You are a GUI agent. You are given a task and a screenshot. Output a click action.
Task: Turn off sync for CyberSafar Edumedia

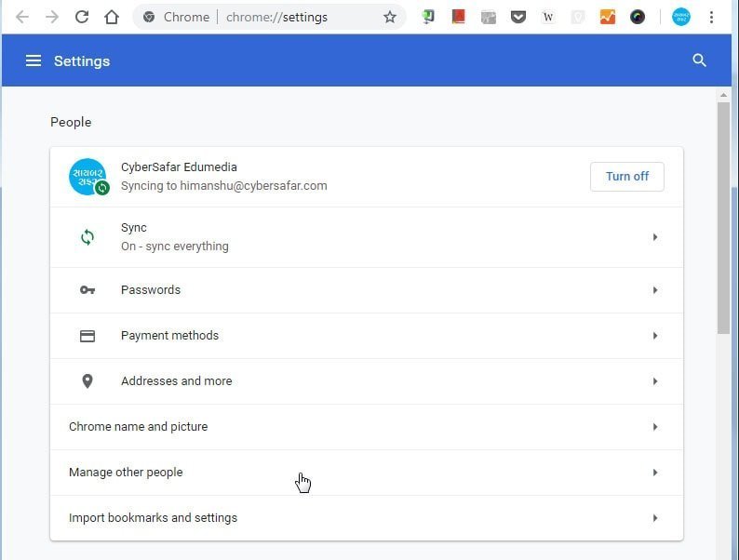(x=626, y=177)
